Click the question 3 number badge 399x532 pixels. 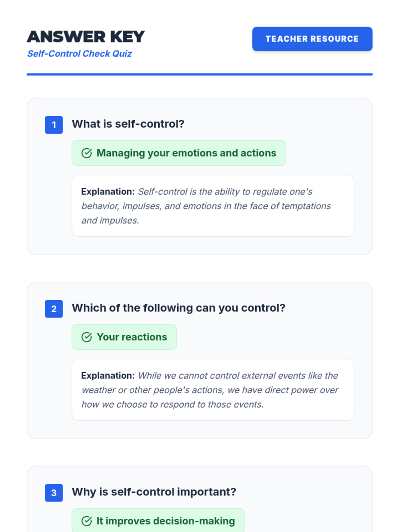tap(54, 493)
